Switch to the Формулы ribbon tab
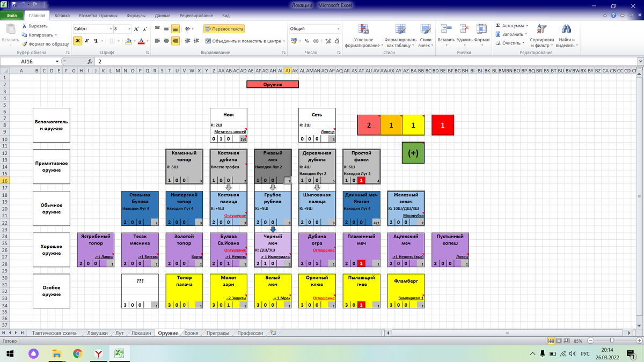The image size is (644, 362). coord(136,16)
